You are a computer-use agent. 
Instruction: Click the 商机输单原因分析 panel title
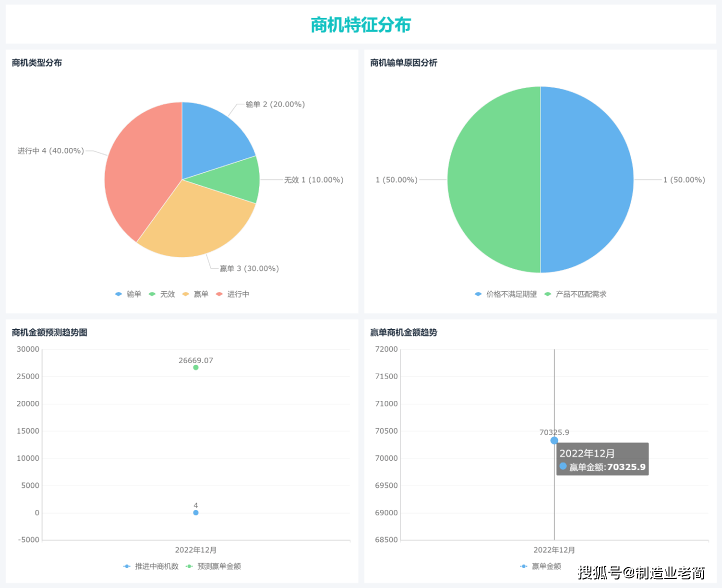(x=403, y=62)
